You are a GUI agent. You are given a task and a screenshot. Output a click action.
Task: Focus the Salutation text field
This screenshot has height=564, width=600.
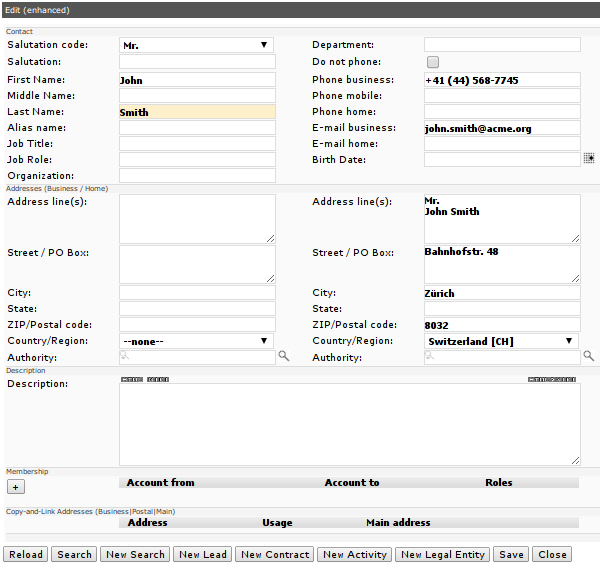pos(197,62)
